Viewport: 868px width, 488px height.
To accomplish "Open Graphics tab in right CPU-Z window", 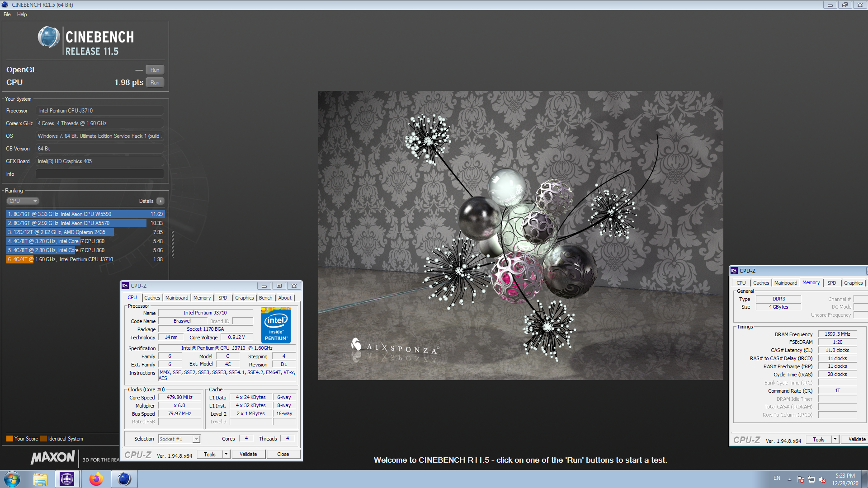I will 853,283.
